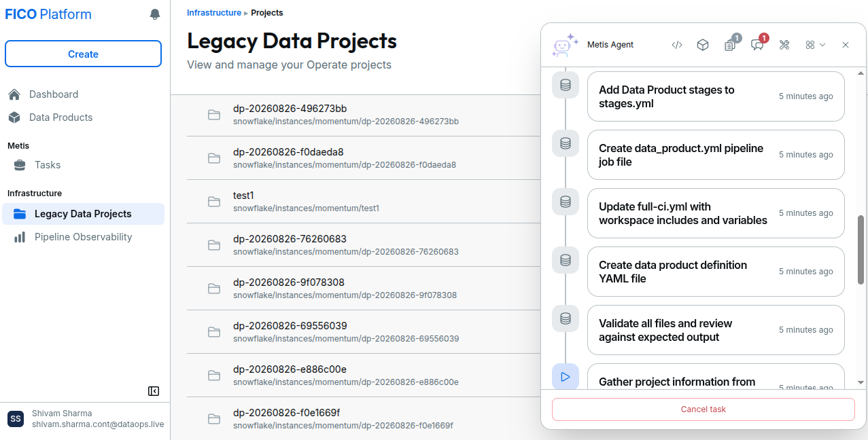
Task: Open step Add Data Product stages to stages.yml
Action: click(716, 96)
